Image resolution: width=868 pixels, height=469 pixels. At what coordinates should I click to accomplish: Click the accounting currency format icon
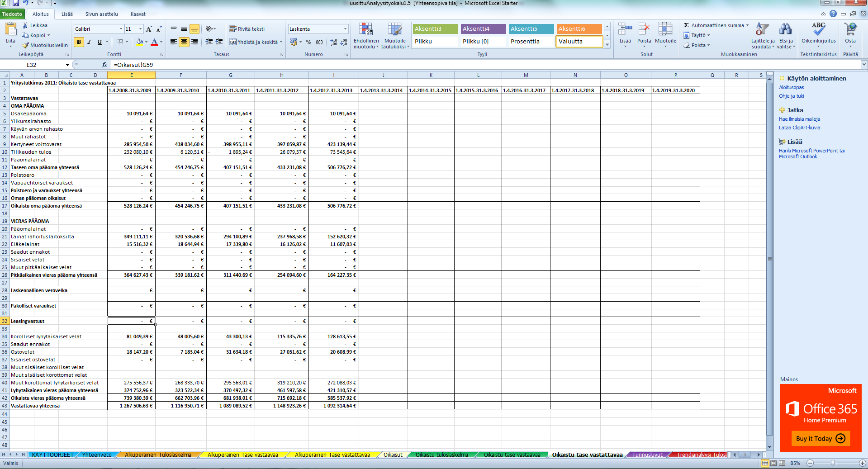(x=294, y=42)
